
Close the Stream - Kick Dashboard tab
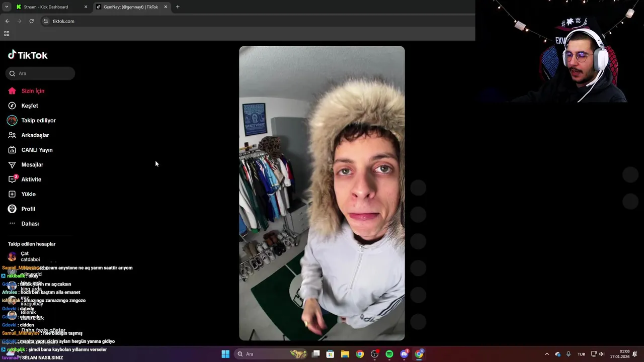[86, 7]
